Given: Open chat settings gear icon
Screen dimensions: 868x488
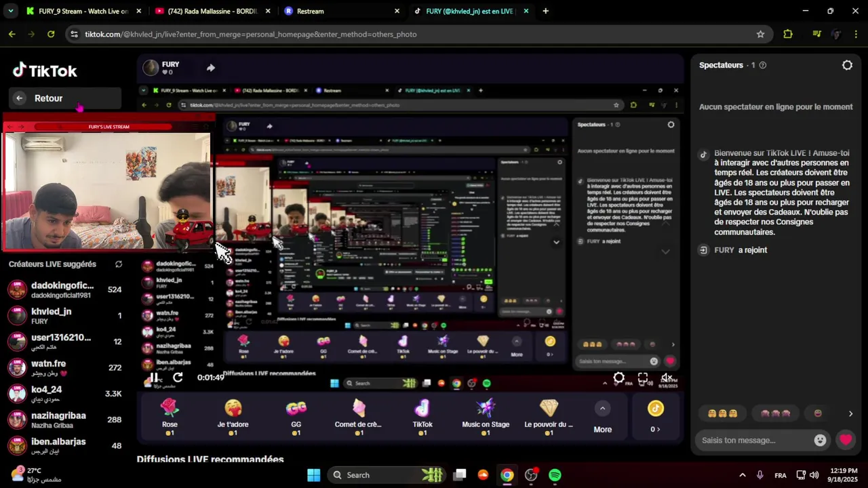Looking at the screenshot, I should coord(847,65).
